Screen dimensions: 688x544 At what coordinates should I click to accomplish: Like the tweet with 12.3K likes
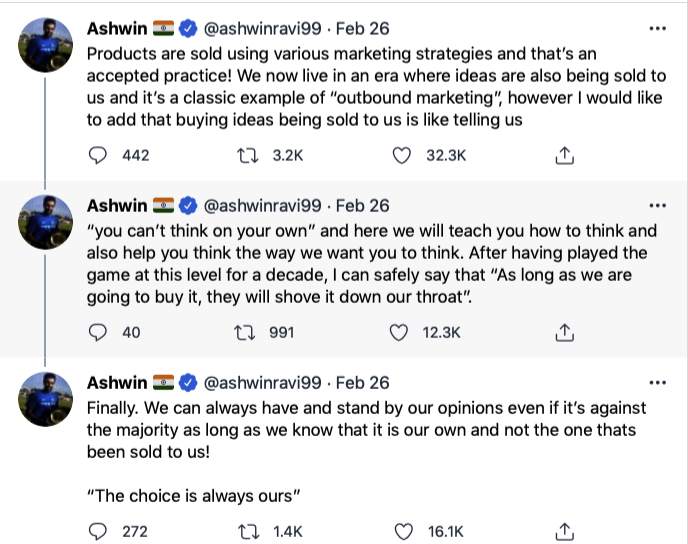tap(402, 332)
